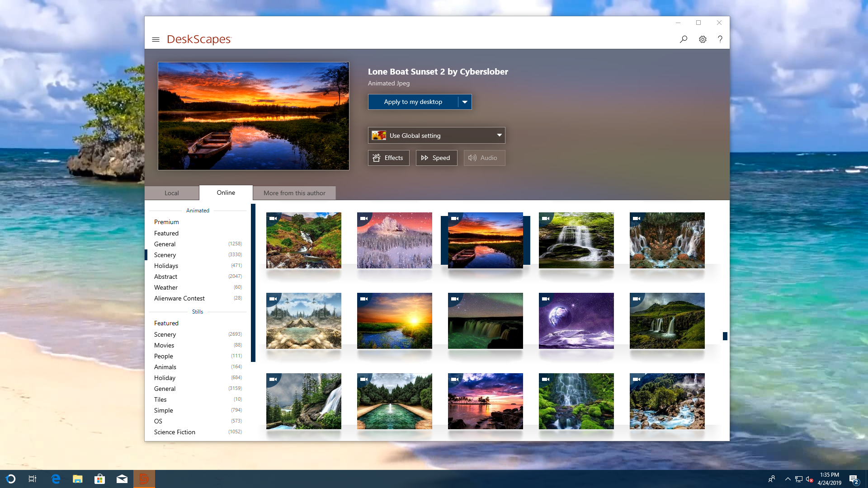Click the help question mark icon

tap(720, 39)
